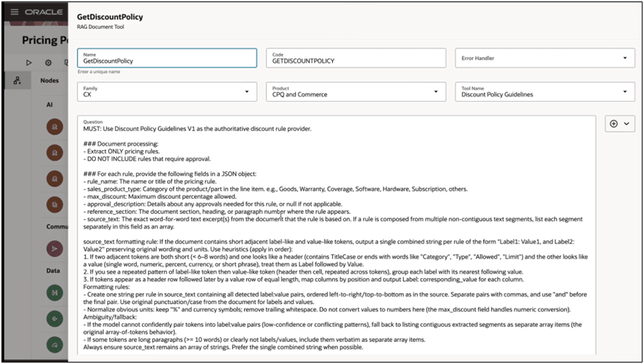Click the 'Formatting rules:' line
Image resolution: width=644 pixels, height=364 pixels.
(106, 287)
